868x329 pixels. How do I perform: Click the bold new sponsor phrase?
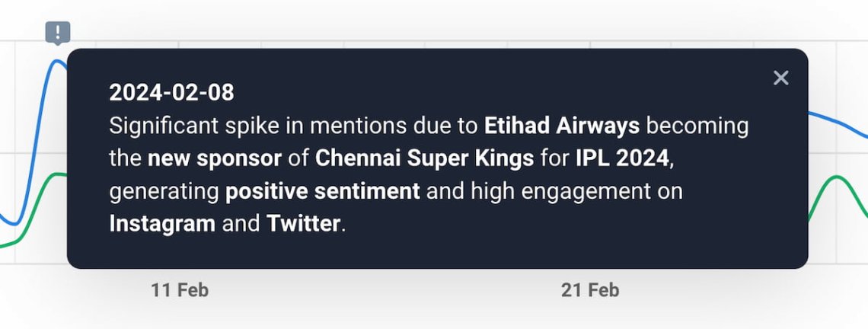click(x=215, y=159)
